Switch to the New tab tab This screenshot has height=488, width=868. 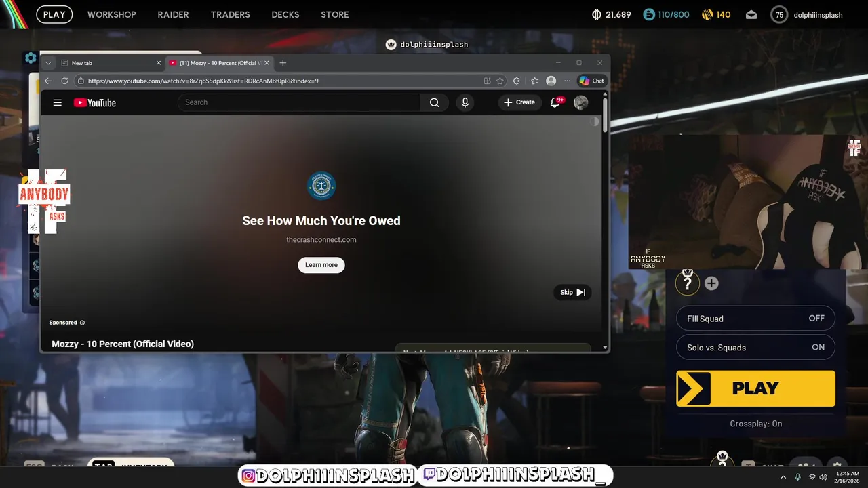click(x=111, y=63)
